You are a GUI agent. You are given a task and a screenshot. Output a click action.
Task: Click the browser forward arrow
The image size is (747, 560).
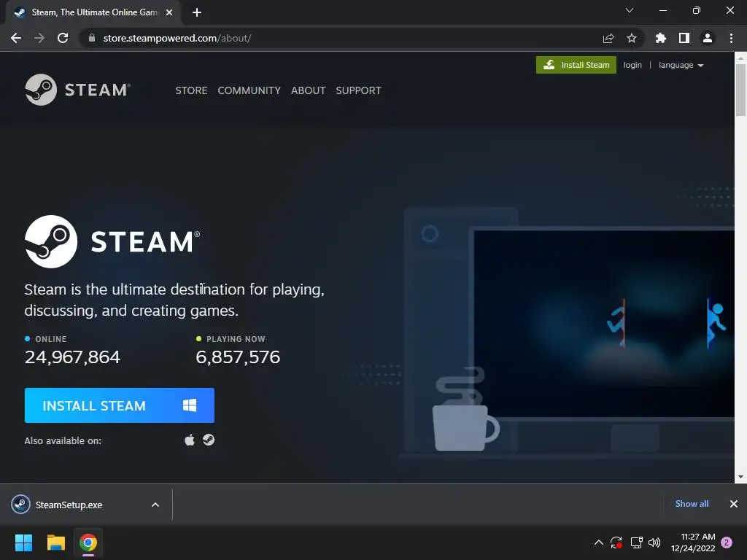39,38
